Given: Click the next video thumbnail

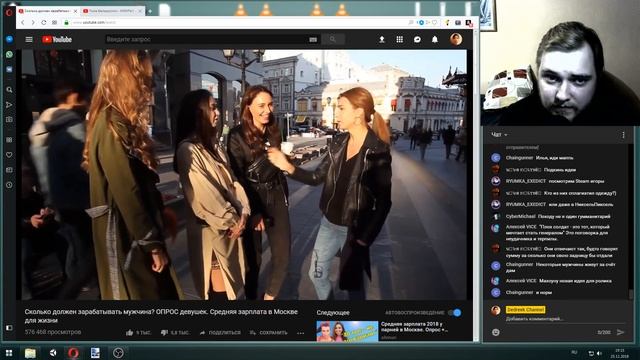Looking at the screenshot, I should [x=347, y=331].
